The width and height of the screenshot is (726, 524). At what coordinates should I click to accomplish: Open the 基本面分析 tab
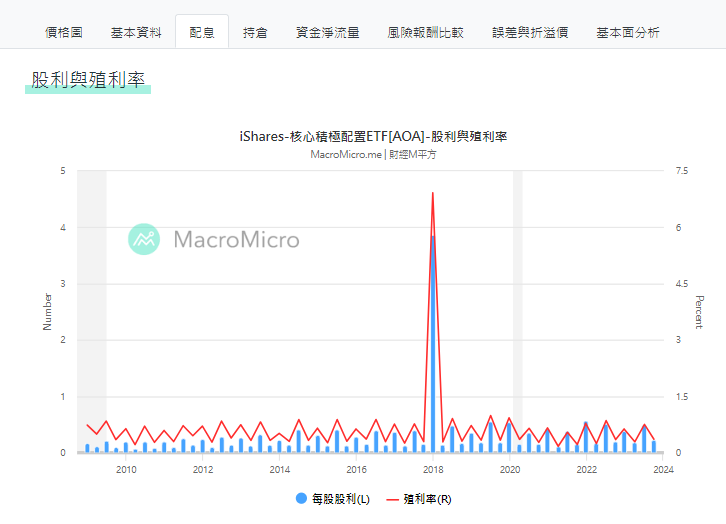point(628,32)
